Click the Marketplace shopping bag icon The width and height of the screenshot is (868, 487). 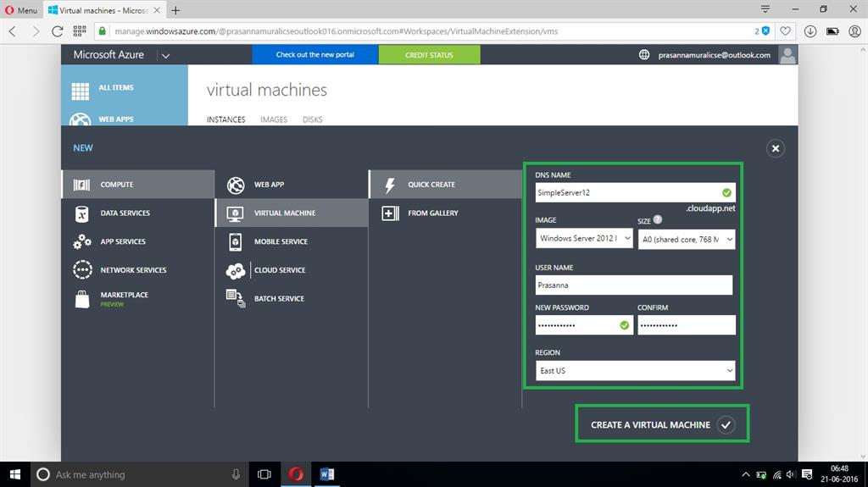click(x=82, y=299)
